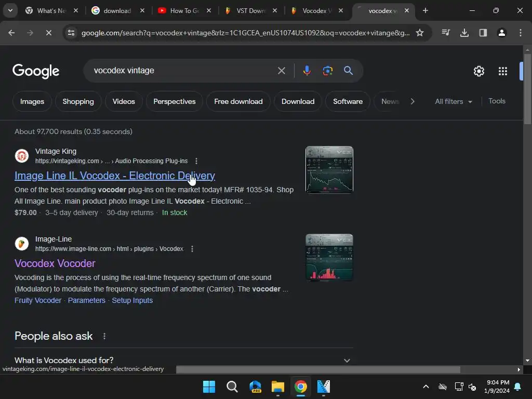Open the Vocodex Vocoder link
Screen dimensions: 532x399
pos(55,263)
